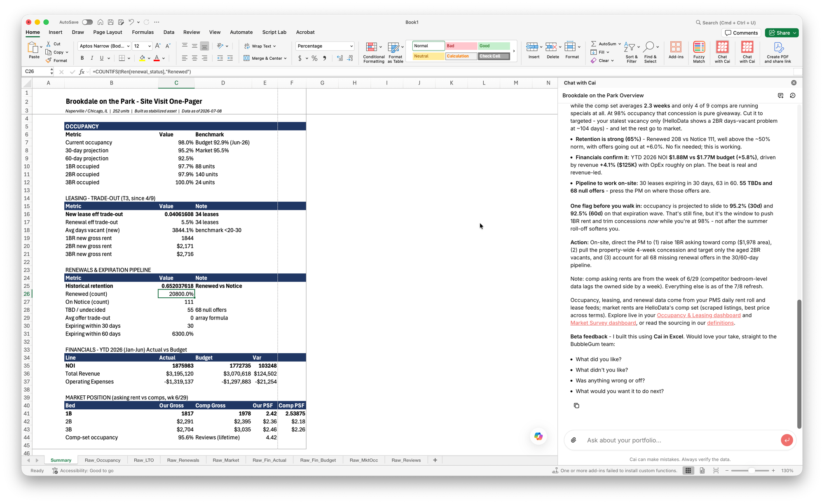The image size is (824, 504).
Task: Click Create PDF and share link
Action: [x=777, y=52]
